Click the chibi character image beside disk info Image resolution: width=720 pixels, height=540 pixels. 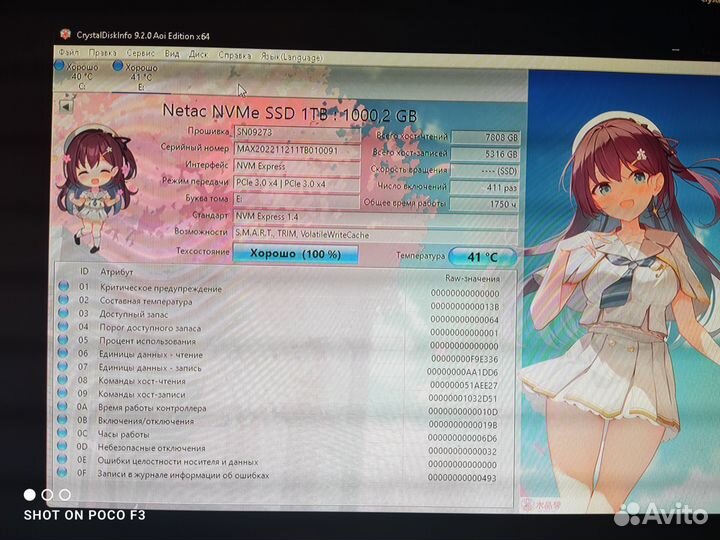98,191
